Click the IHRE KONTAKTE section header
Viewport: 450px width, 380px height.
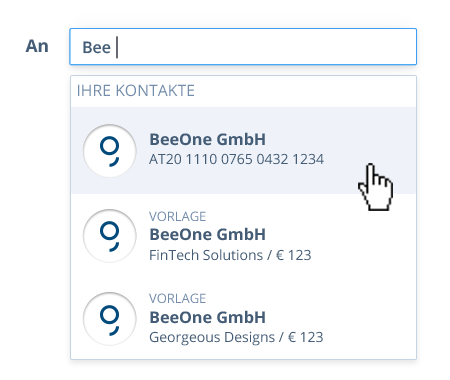click(136, 91)
